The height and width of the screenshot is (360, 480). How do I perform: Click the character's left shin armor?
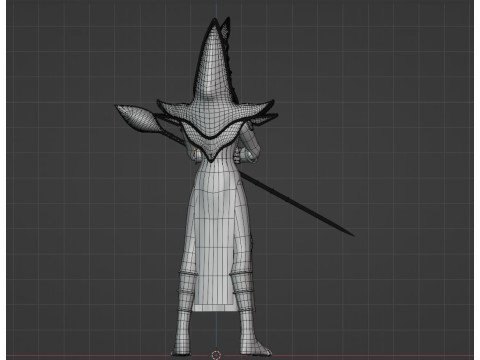tap(186, 291)
